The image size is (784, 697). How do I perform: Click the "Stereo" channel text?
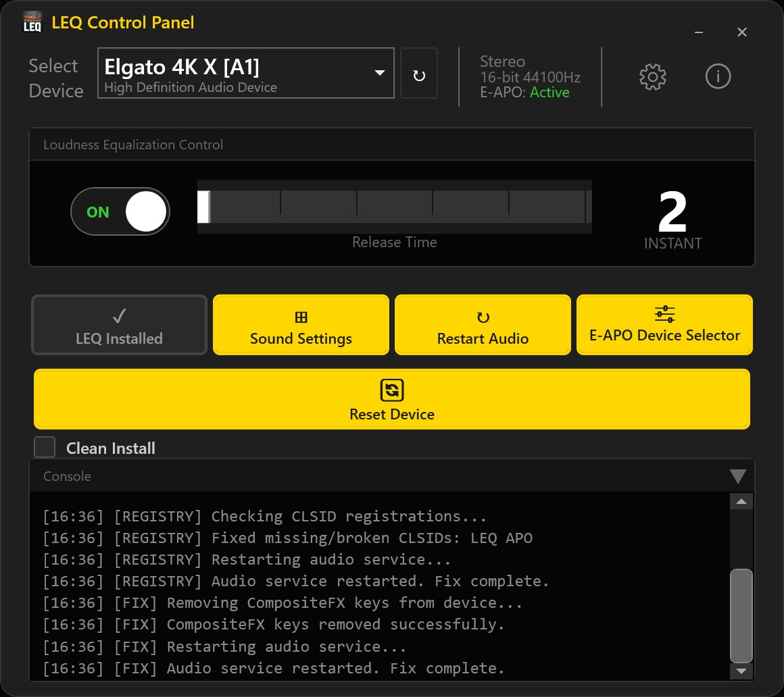(502, 61)
